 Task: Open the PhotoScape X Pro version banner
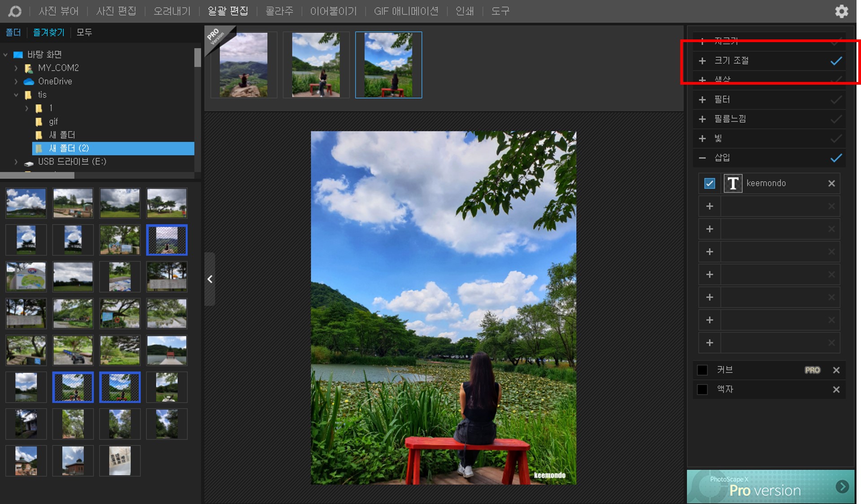tap(770, 487)
